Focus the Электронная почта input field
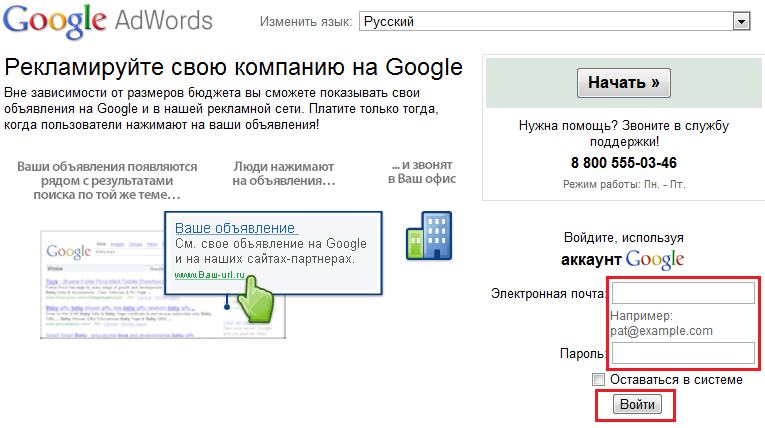This screenshot has width=765, height=428. pyautogui.click(x=683, y=293)
